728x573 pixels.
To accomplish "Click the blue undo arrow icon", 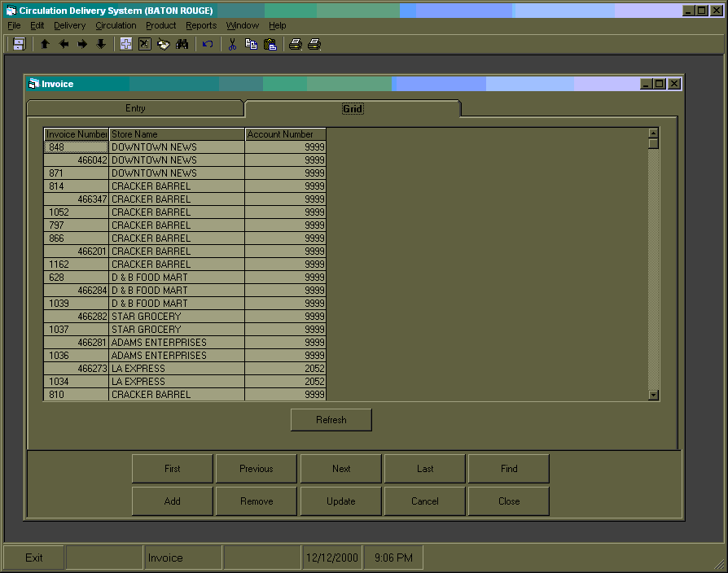I will [x=207, y=44].
